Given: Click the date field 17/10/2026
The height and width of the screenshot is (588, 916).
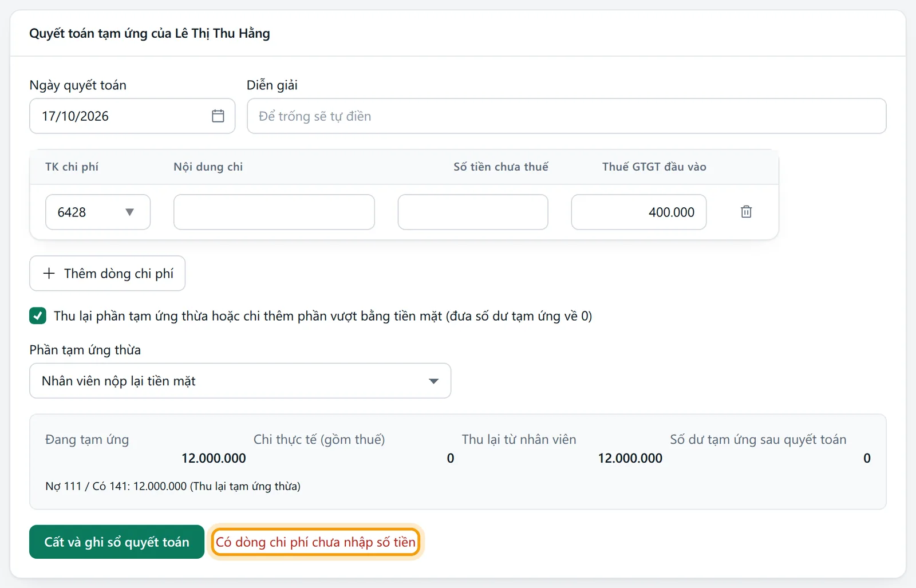Looking at the screenshot, I should click(132, 116).
